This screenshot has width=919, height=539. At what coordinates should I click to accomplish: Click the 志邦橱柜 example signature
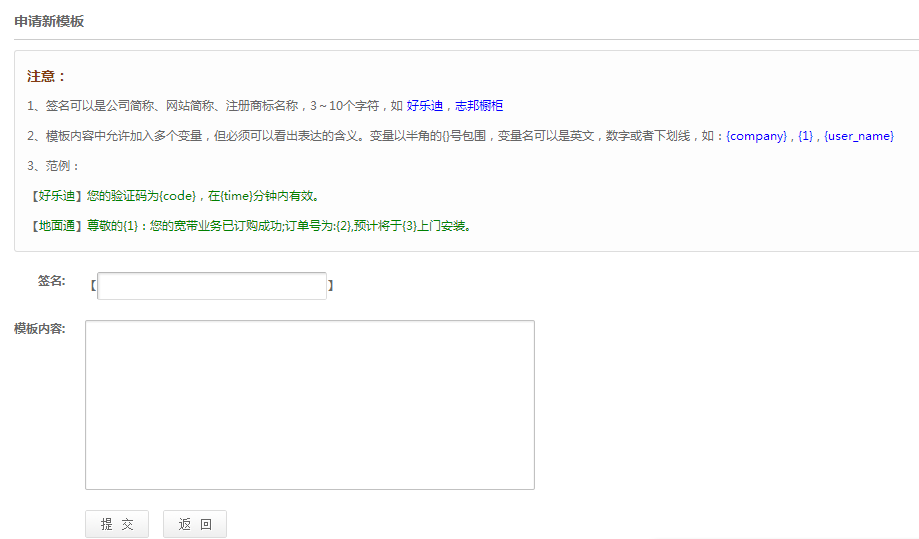pos(479,105)
